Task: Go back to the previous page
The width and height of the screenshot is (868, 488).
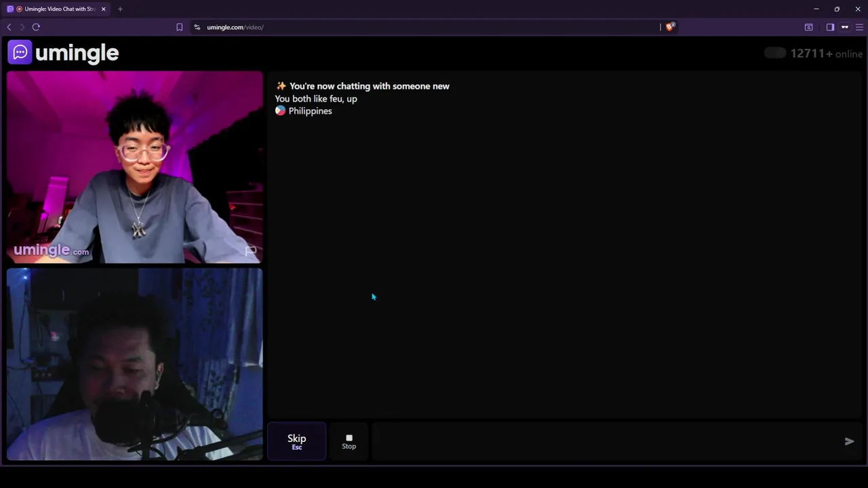Action: [x=9, y=27]
